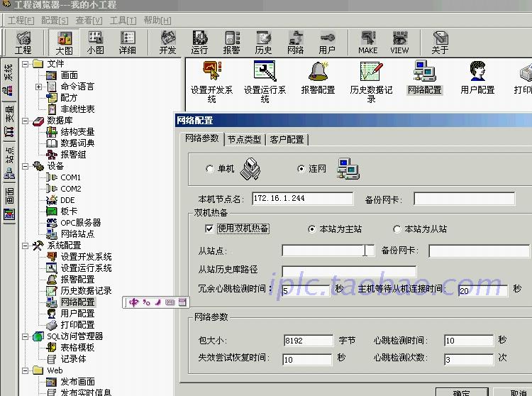
Task: Collapse the 系统配置 tree node
Action: tap(26, 246)
